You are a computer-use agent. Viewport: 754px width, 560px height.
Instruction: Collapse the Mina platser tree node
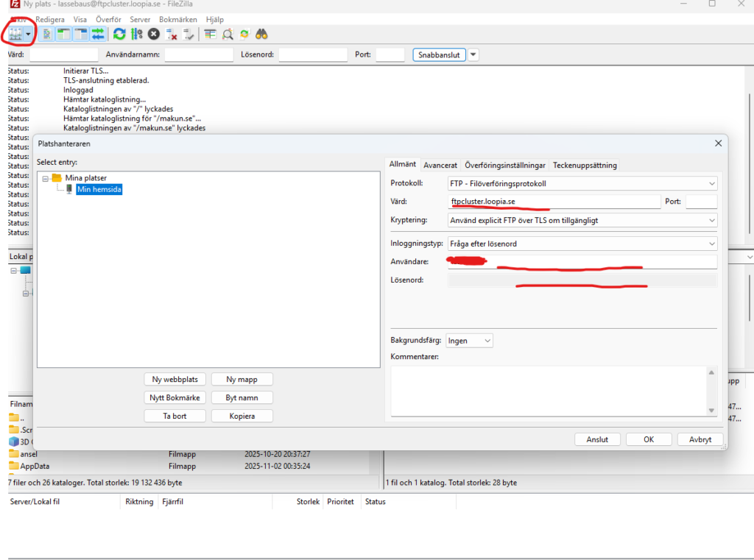[x=46, y=178]
